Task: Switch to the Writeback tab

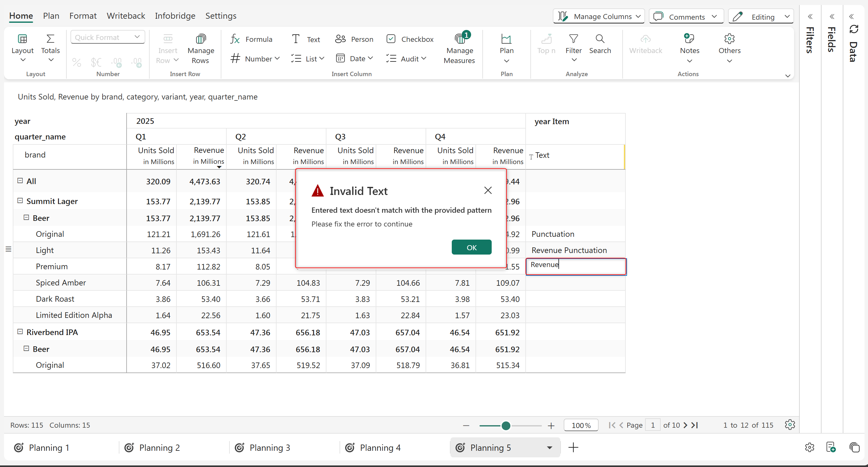Action: [x=126, y=16]
